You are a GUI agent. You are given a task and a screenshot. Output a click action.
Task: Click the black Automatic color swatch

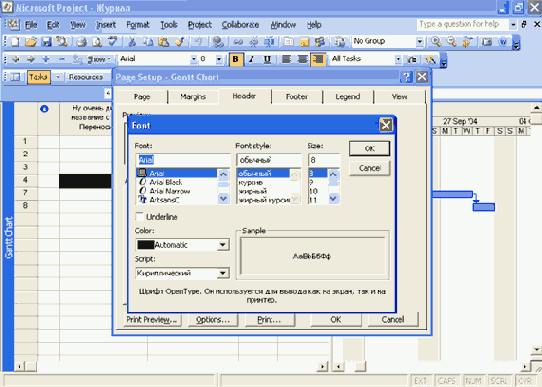tap(146, 245)
